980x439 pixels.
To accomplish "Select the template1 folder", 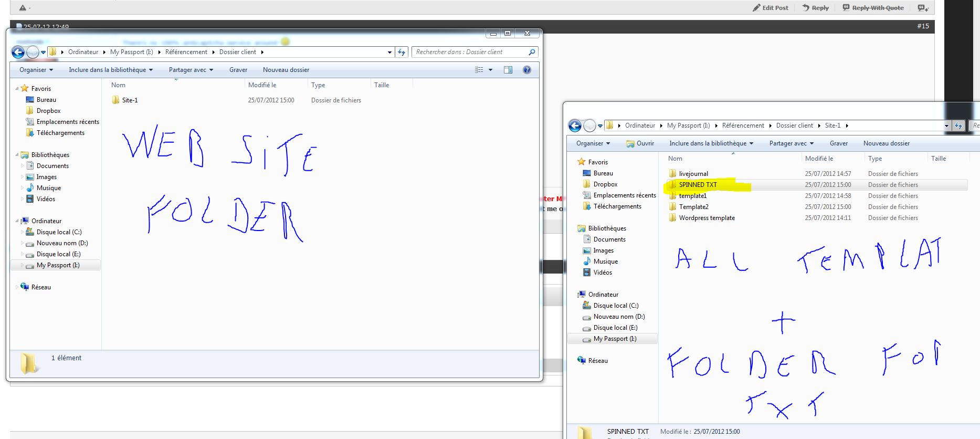I will tap(688, 196).
